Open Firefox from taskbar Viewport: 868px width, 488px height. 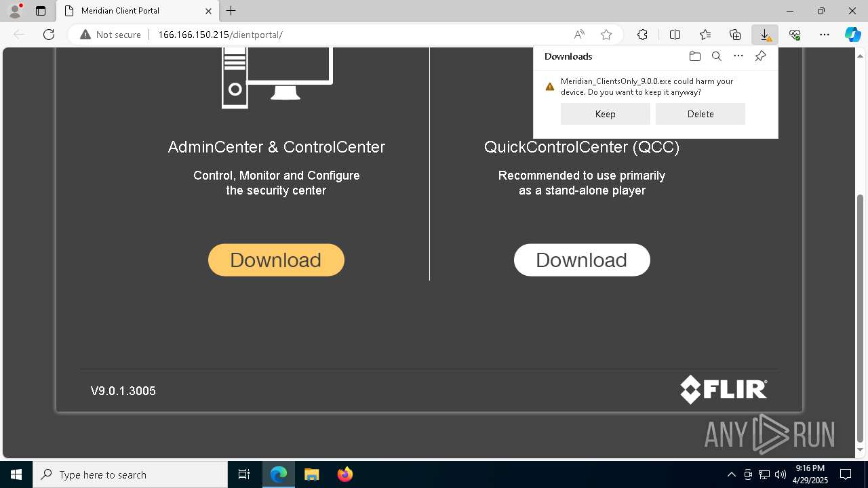345,474
